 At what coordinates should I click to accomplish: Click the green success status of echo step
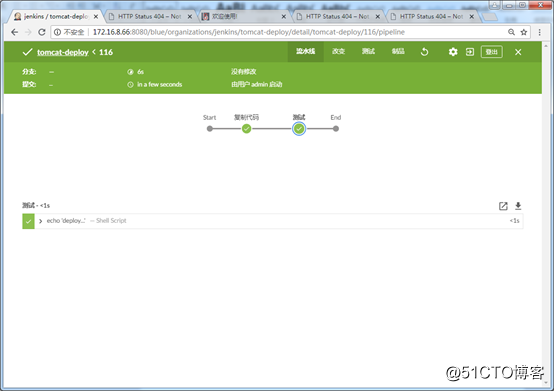coord(28,221)
